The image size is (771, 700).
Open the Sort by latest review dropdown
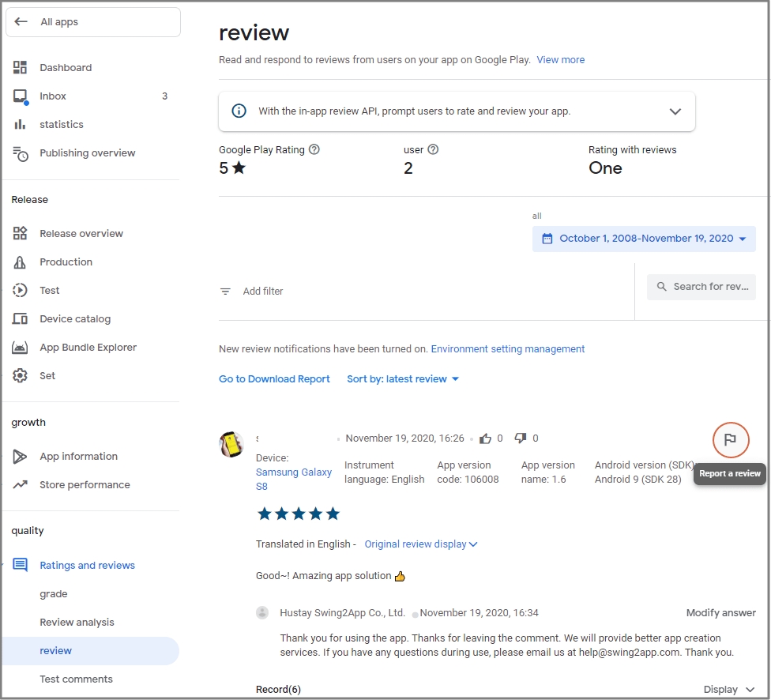(403, 379)
